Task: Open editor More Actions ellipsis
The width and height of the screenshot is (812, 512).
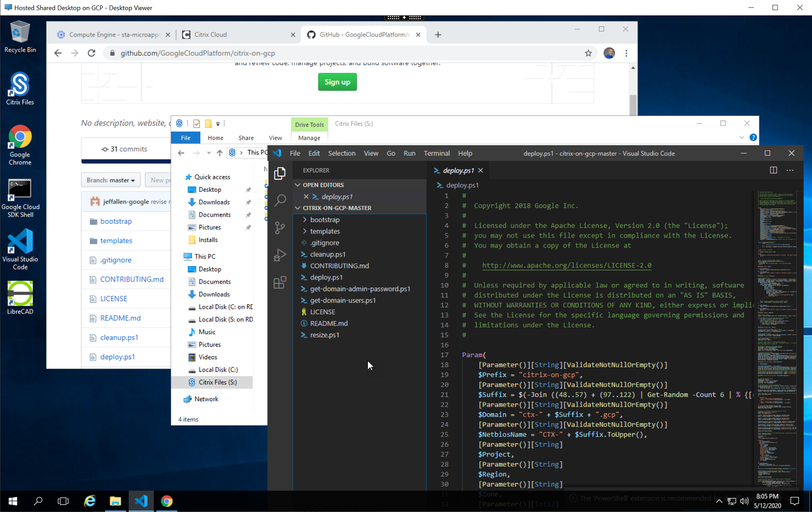Action: tap(790, 170)
